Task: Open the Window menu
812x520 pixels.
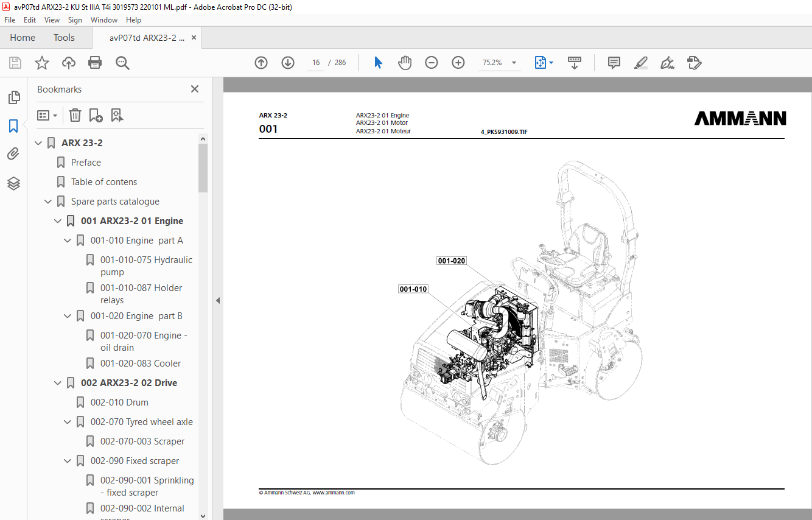Action: pos(104,20)
